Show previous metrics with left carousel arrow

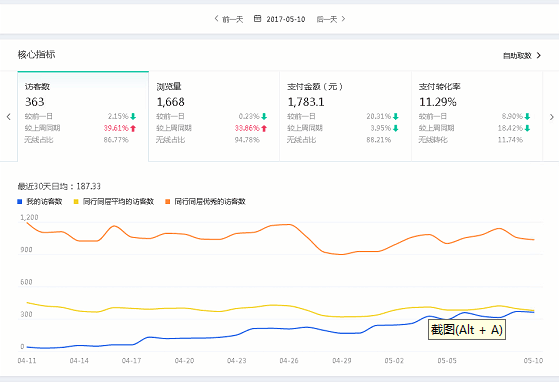[9, 117]
